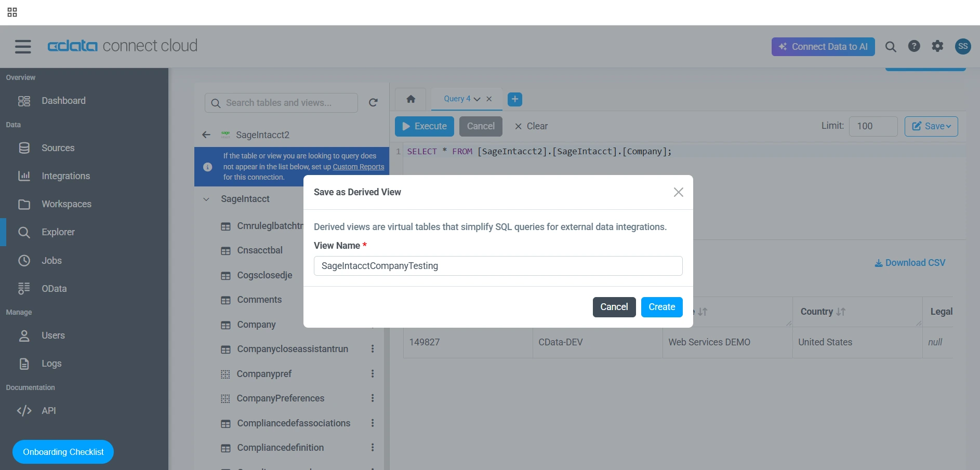980x470 pixels.
Task: Cancel the Save as Derived View dialog
Action: pos(614,307)
